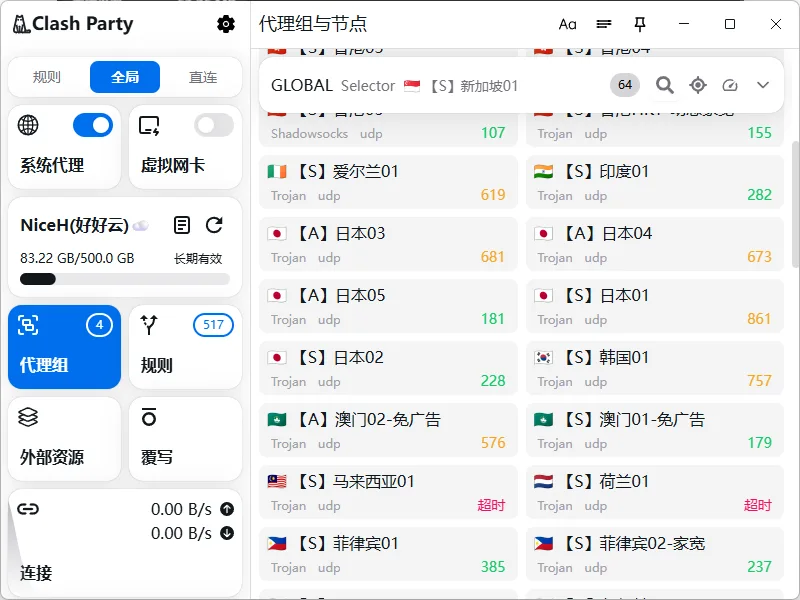
Task: Click the rules branching icon
Action: 149,325
